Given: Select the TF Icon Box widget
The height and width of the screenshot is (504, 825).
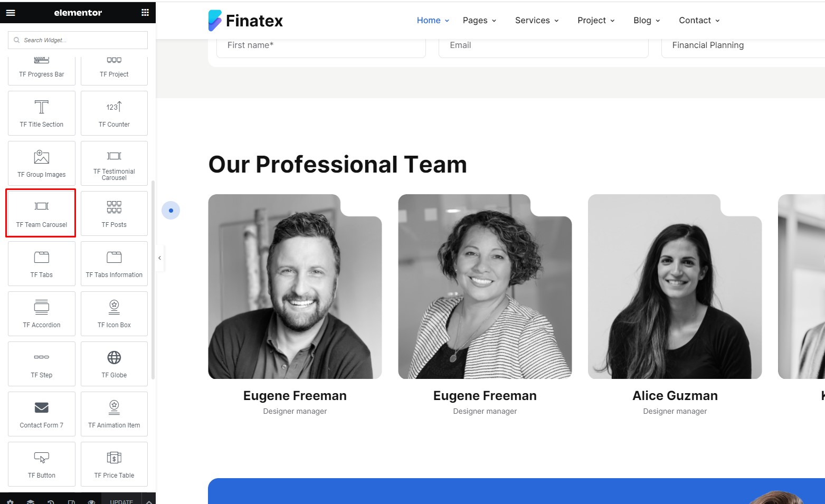Looking at the screenshot, I should pyautogui.click(x=114, y=313).
